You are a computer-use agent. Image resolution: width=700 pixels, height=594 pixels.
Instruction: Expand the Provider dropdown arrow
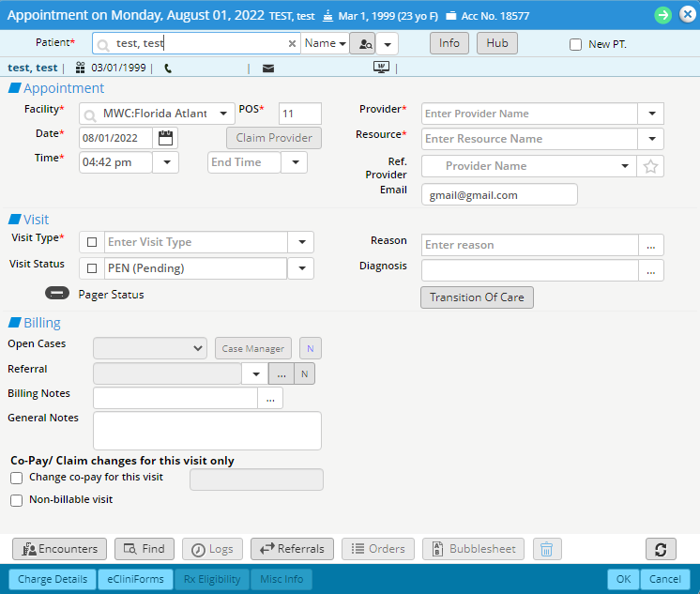(651, 114)
